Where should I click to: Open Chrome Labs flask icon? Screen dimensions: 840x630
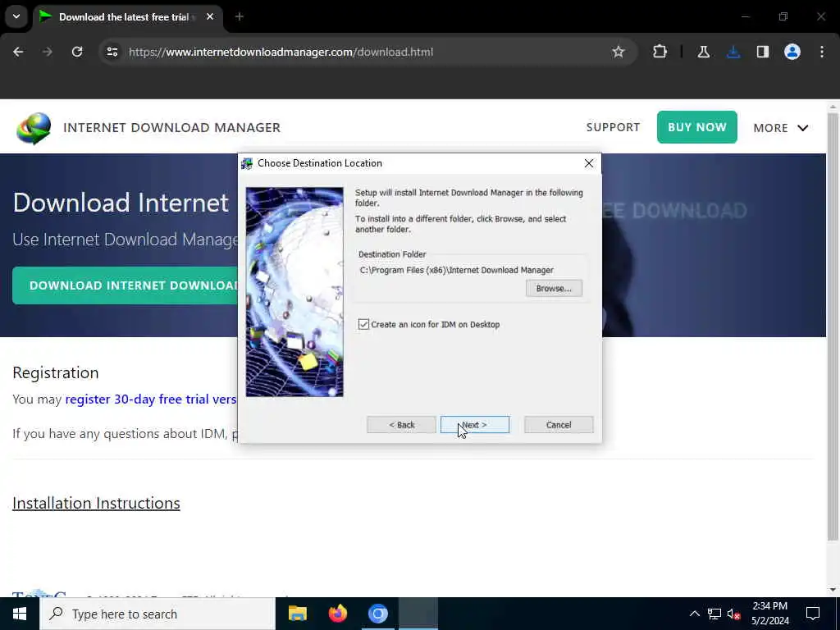pos(703,52)
